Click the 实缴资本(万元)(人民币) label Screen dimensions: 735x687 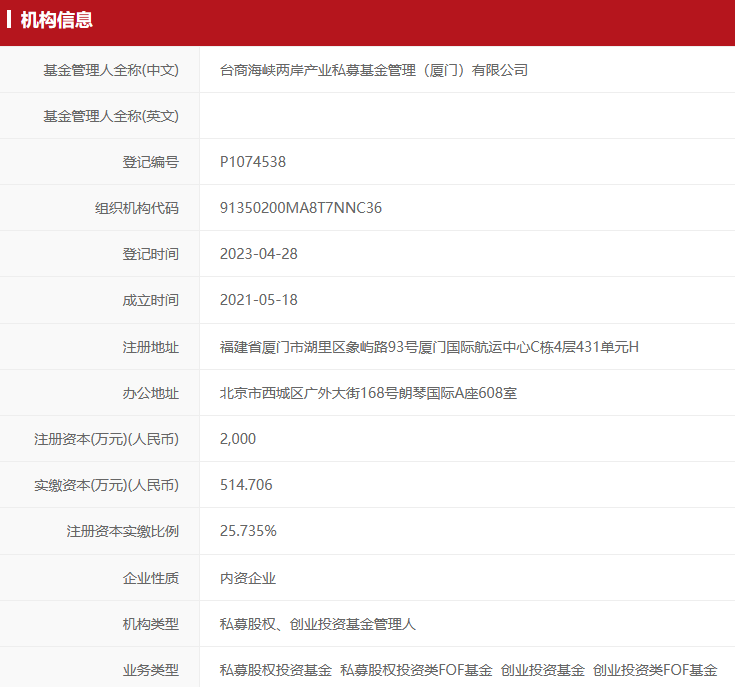click(x=106, y=485)
